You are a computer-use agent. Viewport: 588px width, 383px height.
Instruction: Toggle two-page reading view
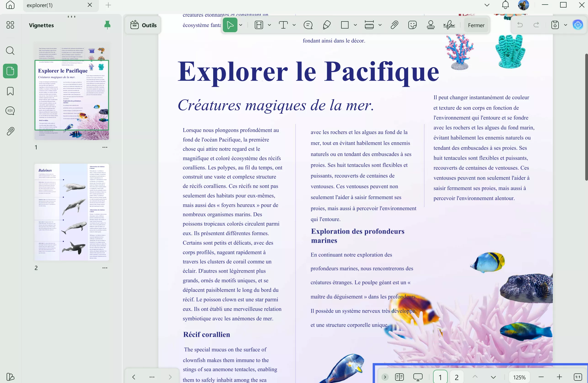[399, 377]
